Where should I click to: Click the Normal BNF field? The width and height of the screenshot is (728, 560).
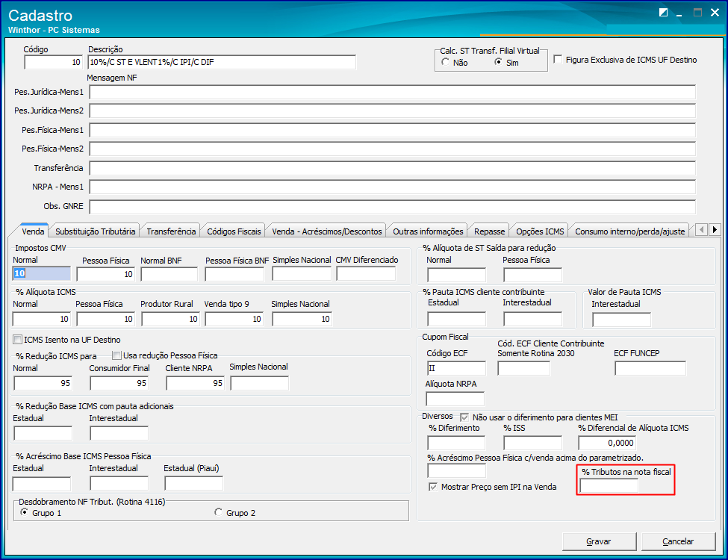pos(169,274)
